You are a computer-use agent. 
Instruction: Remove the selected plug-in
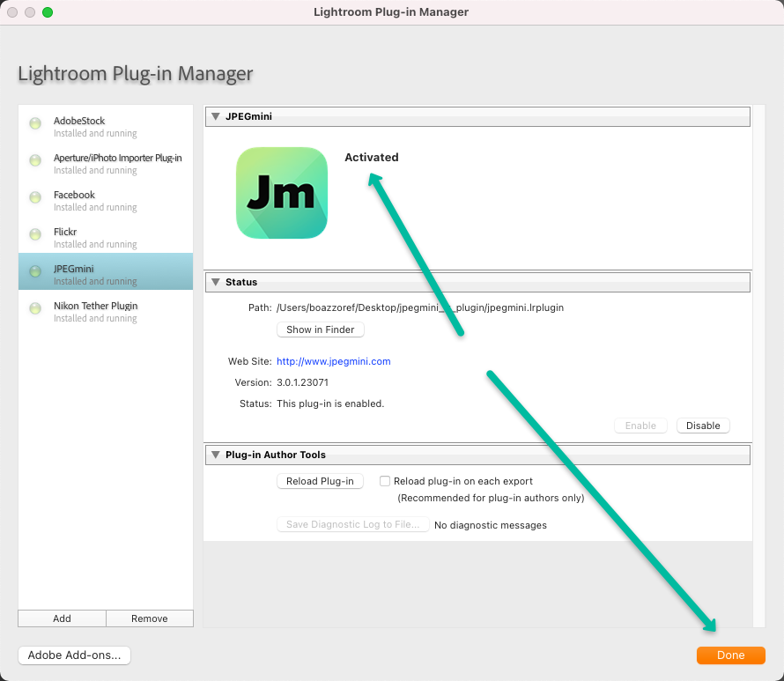click(x=150, y=618)
